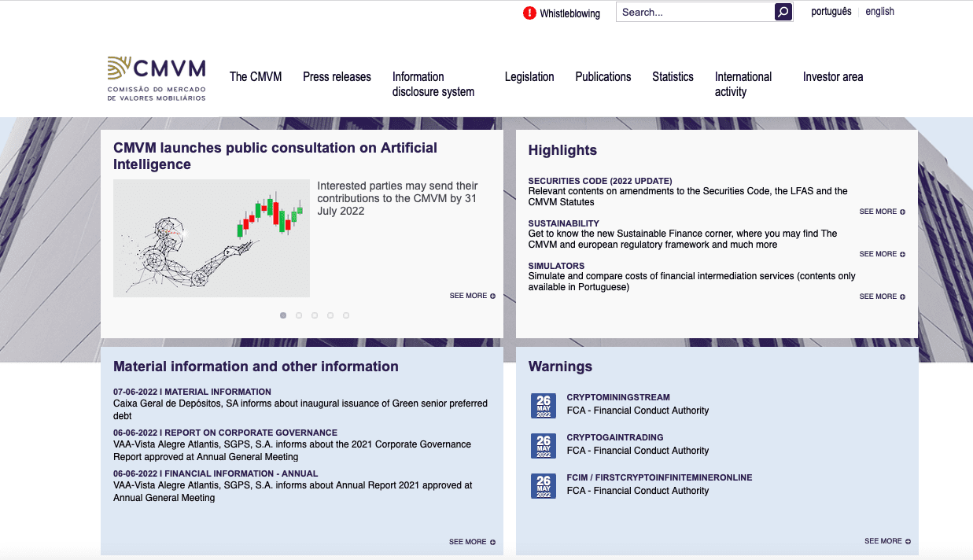
Task: Click the plus icon beside SIMULATORS see more
Action: (x=903, y=297)
